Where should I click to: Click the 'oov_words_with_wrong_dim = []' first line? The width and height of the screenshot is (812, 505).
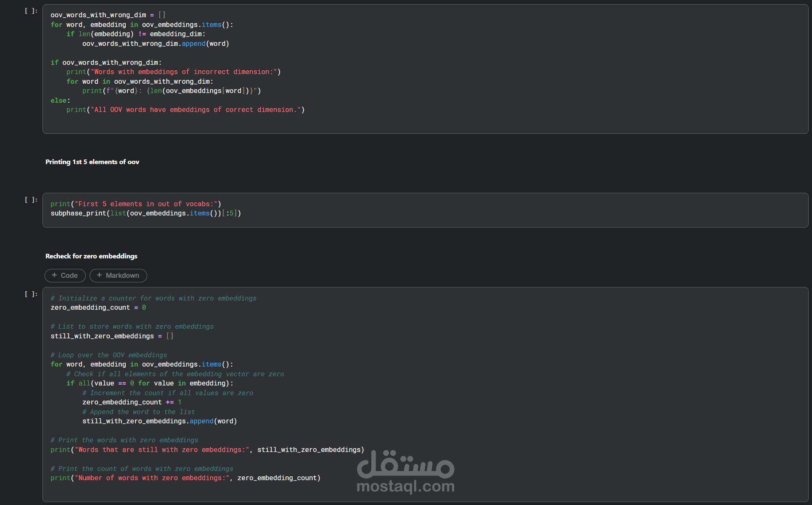tap(108, 15)
